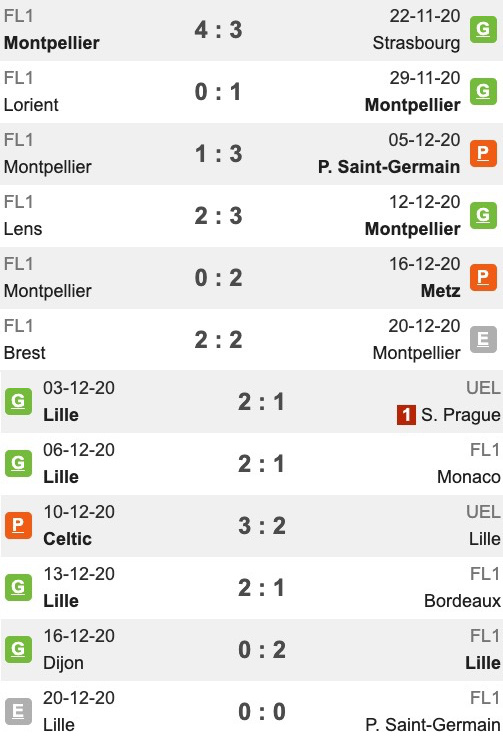This screenshot has width=503, height=740.
Task: Click orange P badge on Metz match
Action: (483, 278)
